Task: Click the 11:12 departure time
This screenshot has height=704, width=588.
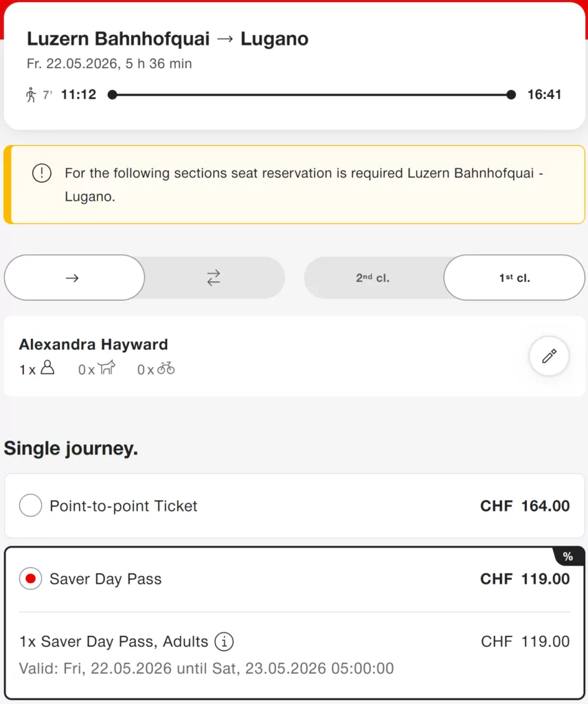Action: tap(78, 95)
